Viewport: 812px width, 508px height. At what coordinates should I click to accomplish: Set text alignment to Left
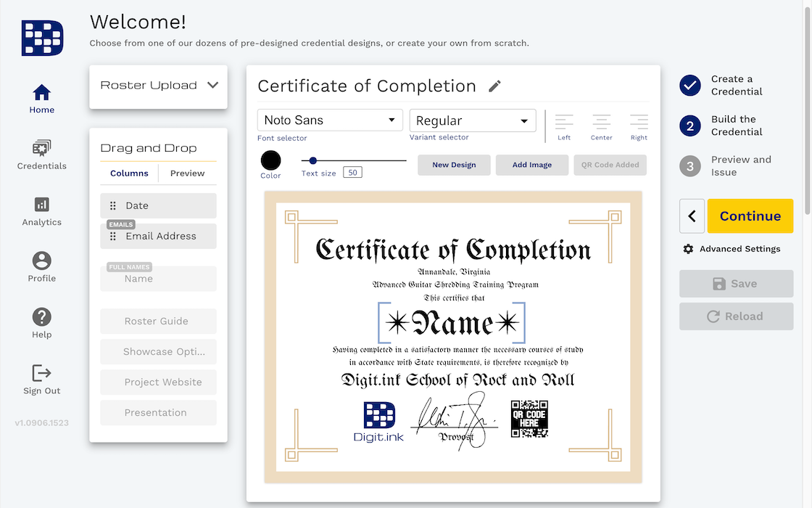pyautogui.click(x=564, y=123)
